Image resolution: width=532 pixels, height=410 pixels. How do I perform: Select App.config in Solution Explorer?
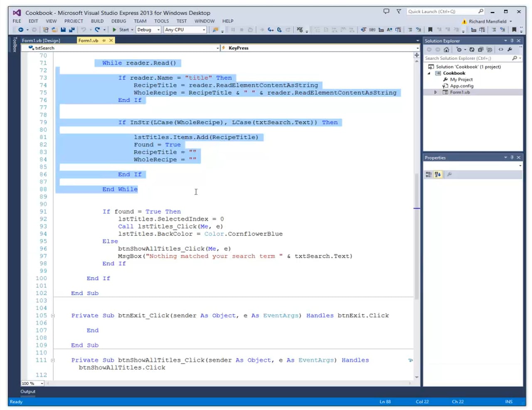(x=462, y=86)
